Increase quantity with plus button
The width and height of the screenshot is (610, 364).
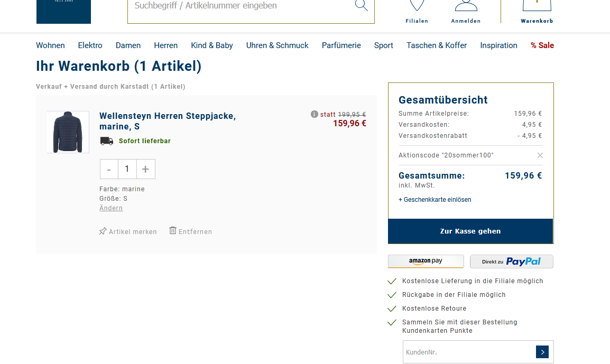(x=145, y=169)
